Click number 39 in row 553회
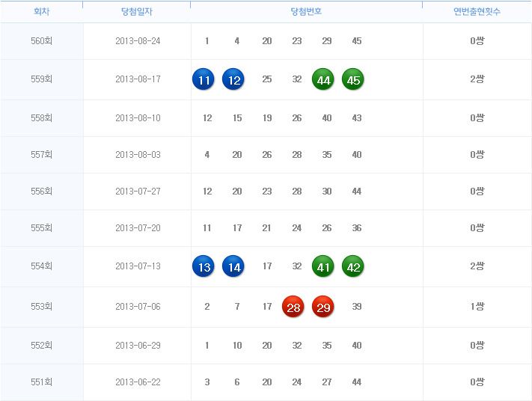The image size is (532, 401). point(357,306)
